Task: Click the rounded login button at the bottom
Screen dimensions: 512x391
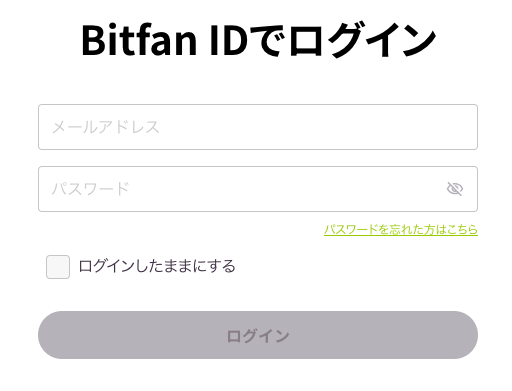Action: pyautogui.click(x=258, y=335)
